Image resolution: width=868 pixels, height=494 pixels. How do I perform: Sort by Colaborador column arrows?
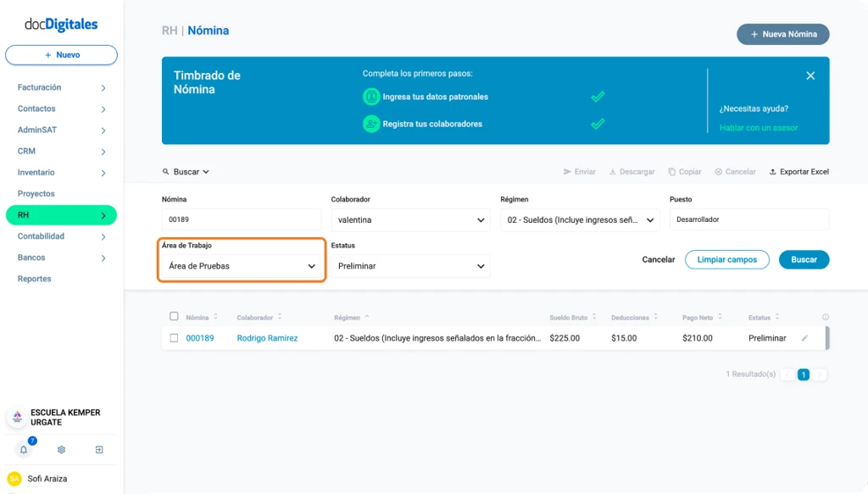pos(280,317)
